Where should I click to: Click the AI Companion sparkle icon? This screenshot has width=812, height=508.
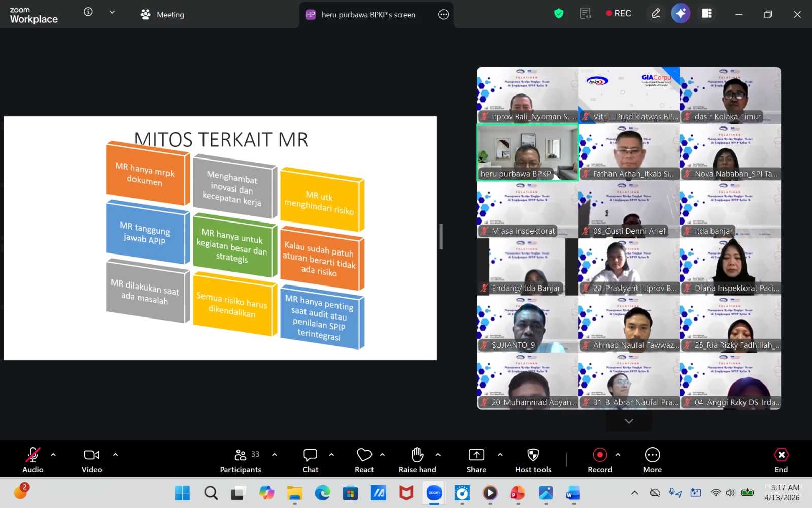[681, 14]
